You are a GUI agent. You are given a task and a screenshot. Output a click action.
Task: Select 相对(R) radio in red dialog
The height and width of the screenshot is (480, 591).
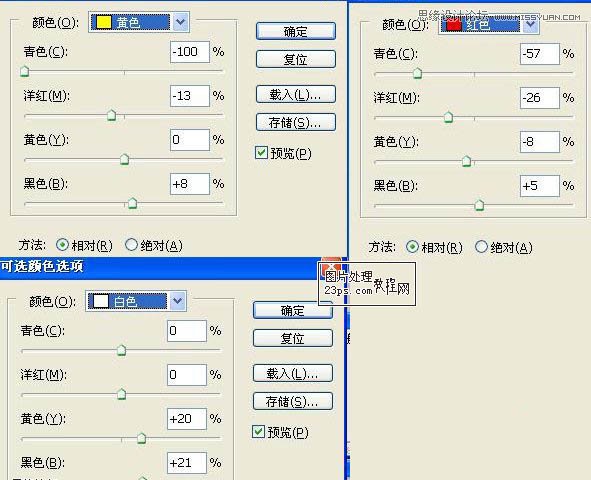[x=412, y=247]
